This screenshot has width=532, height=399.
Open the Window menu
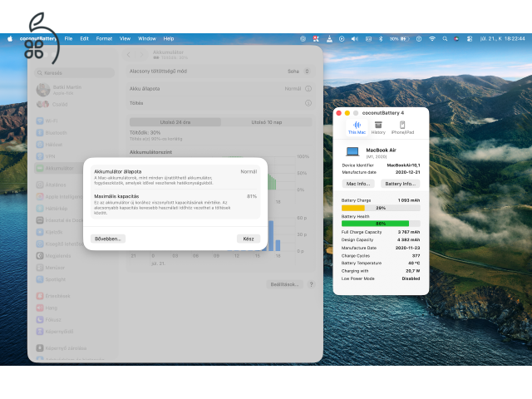pyautogui.click(x=147, y=39)
